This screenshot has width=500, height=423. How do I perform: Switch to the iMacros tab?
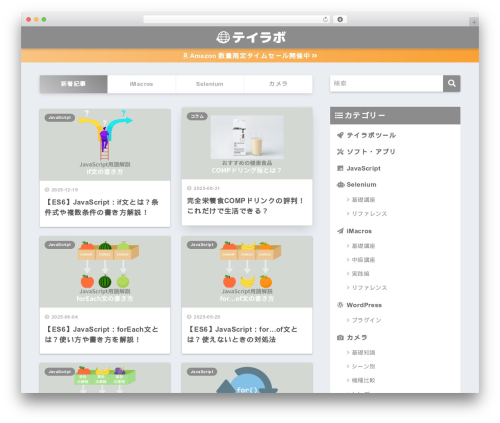tap(141, 84)
